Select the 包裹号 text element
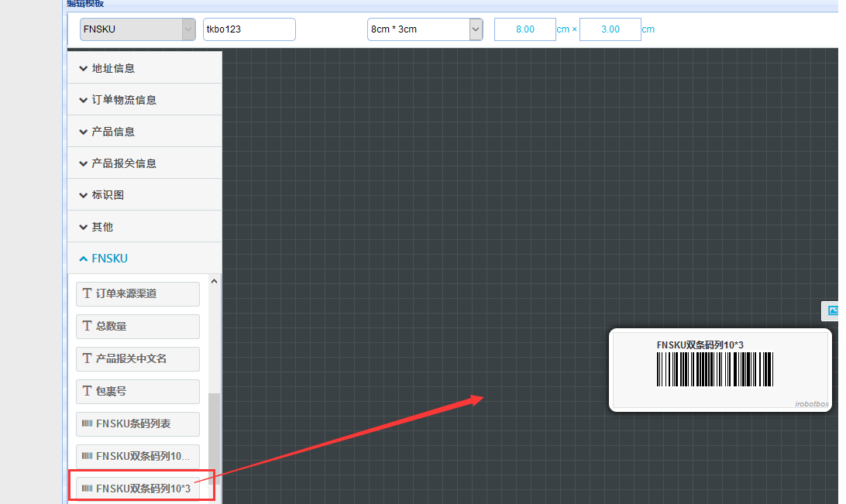This screenshot has width=846, height=504. coord(138,391)
